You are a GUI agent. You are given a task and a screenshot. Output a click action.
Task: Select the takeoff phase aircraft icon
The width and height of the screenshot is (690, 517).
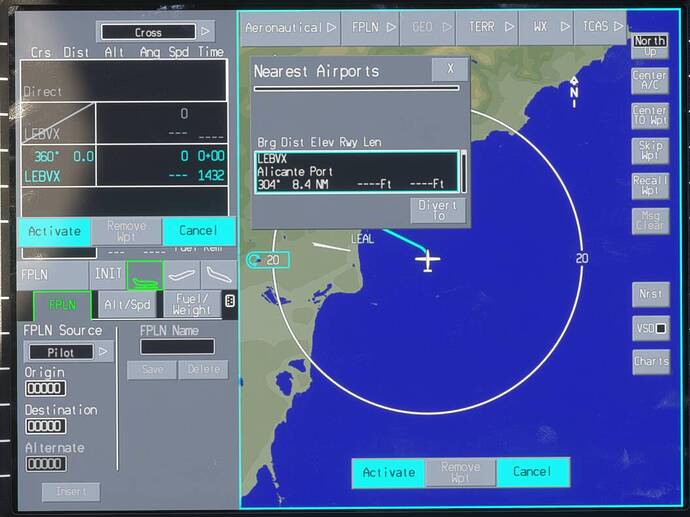tap(145, 275)
